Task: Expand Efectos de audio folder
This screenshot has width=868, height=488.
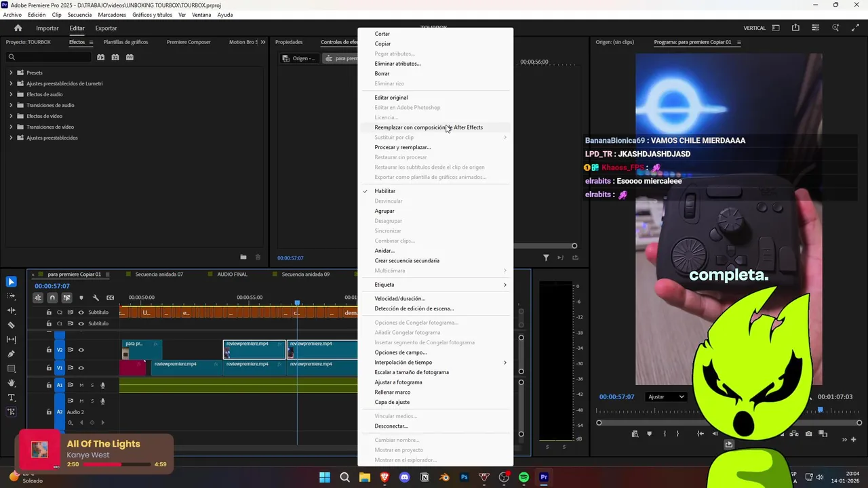Action: click(11, 94)
